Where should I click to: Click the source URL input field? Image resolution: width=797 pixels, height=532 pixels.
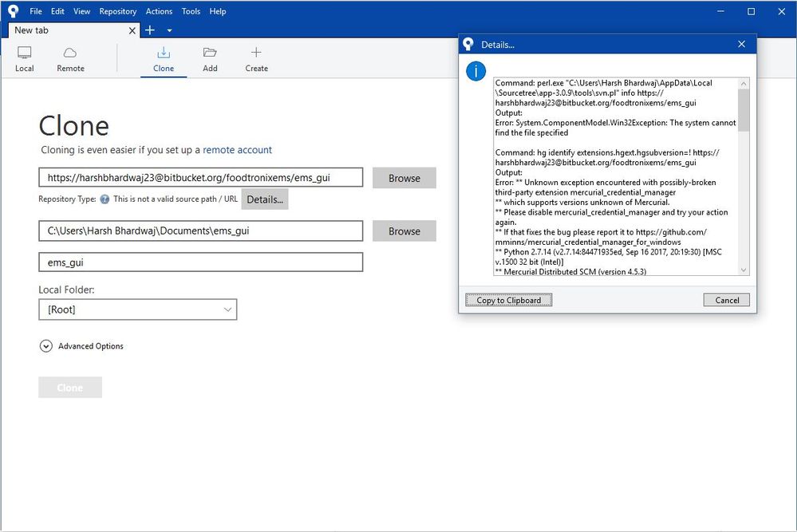point(200,178)
